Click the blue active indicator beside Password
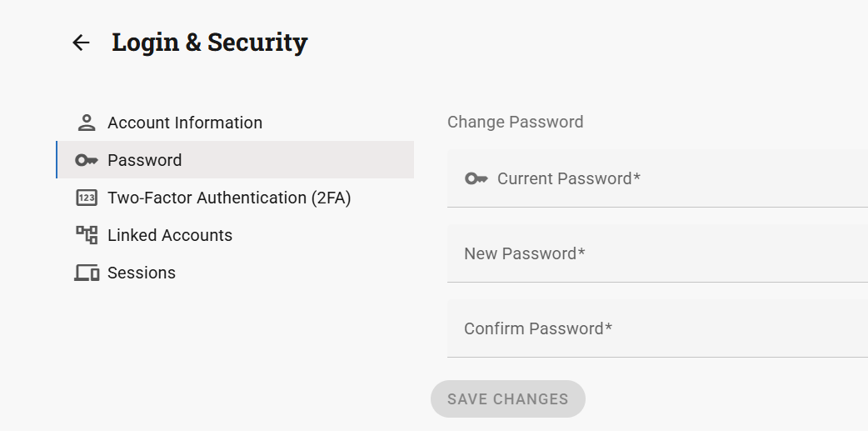 click(x=57, y=160)
